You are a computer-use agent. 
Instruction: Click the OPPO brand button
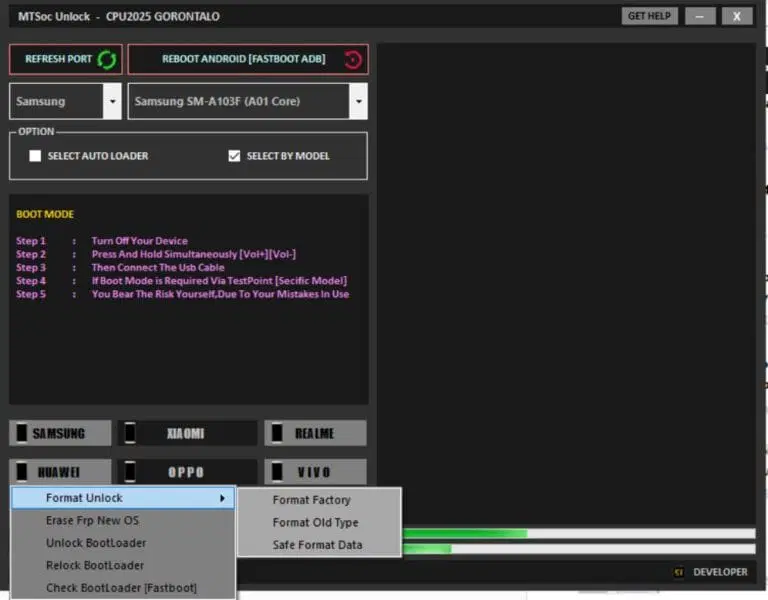coord(188,472)
